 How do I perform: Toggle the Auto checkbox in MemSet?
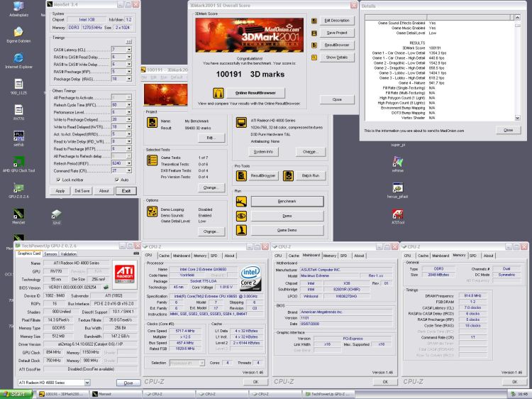tap(118, 180)
